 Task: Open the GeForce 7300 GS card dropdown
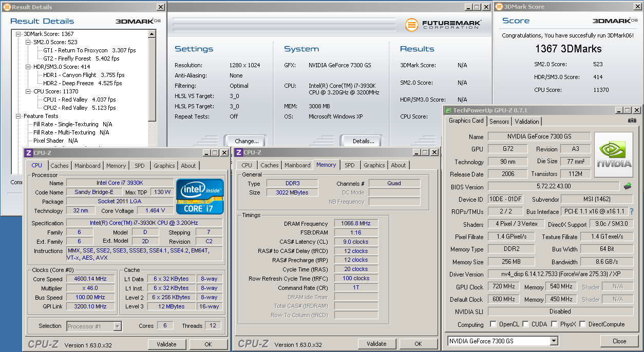(554, 341)
